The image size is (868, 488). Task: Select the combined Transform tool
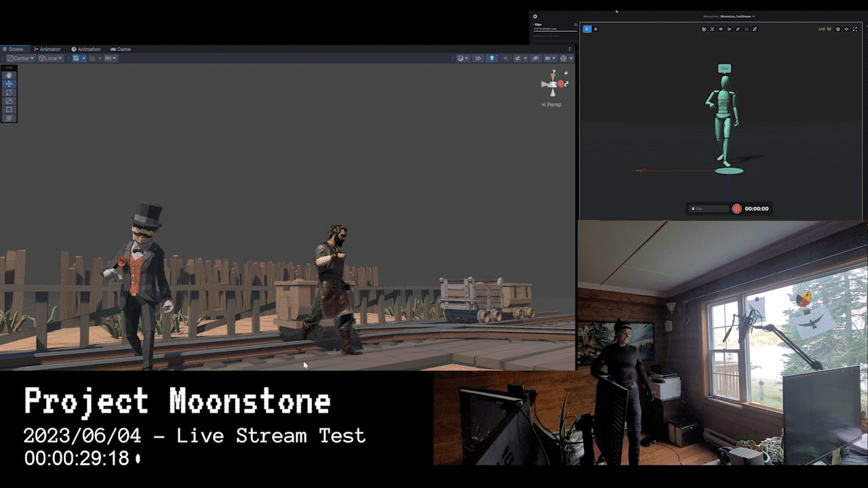[x=9, y=118]
